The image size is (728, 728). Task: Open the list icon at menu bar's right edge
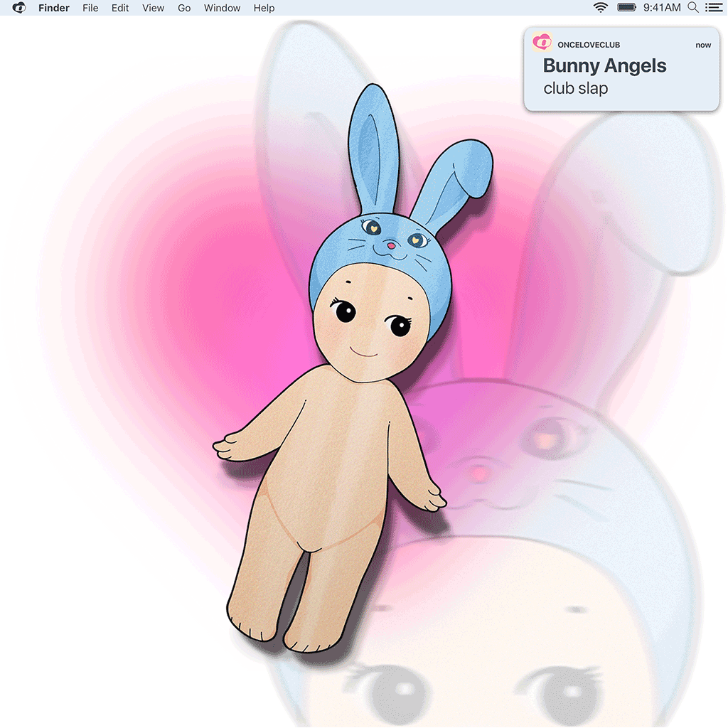pos(714,8)
